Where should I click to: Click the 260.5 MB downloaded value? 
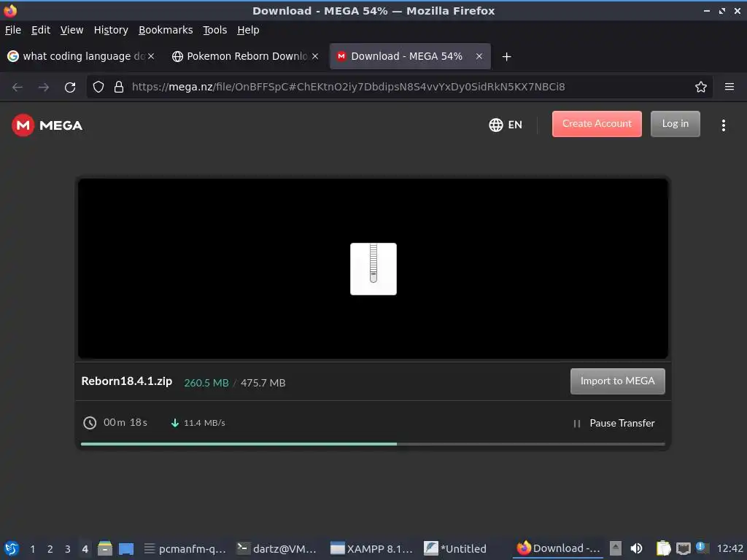206,383
